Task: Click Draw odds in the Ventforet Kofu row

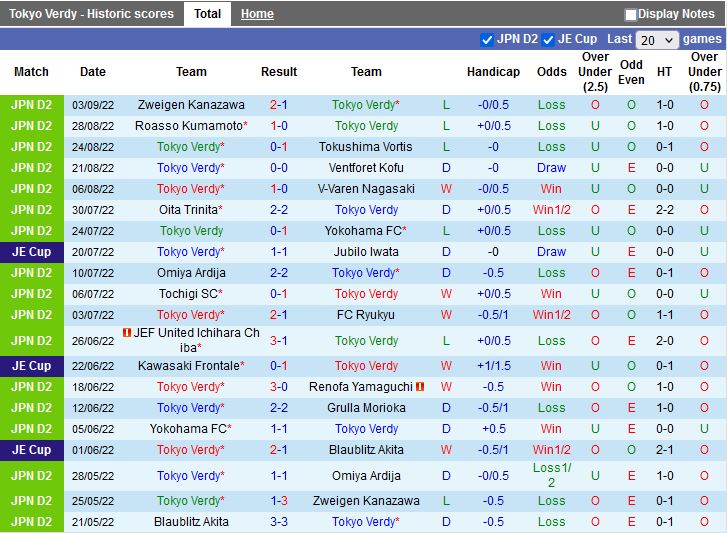Action: (x=551, y=168)
